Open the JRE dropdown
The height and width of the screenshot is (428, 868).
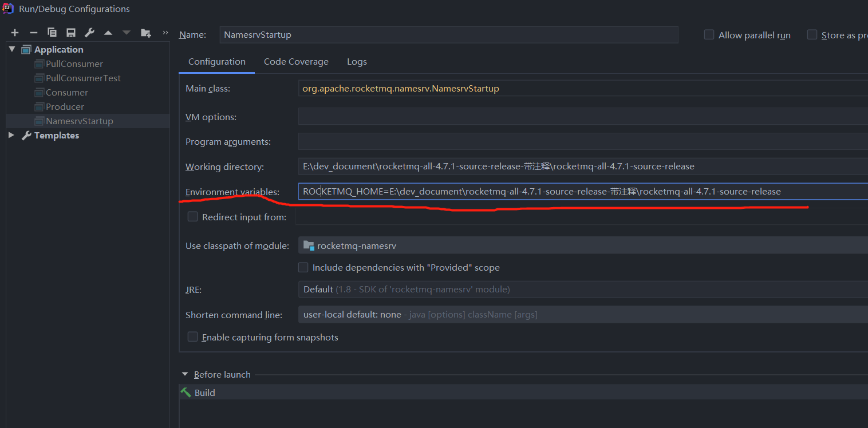pyautogui.click(x=583, y=290)
